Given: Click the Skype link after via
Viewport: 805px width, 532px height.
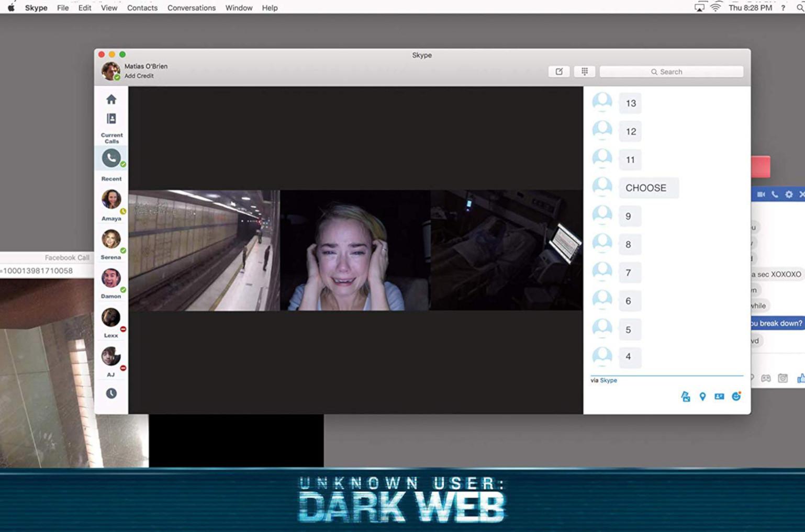Looking at the screenshot, I should pos(608,380).
